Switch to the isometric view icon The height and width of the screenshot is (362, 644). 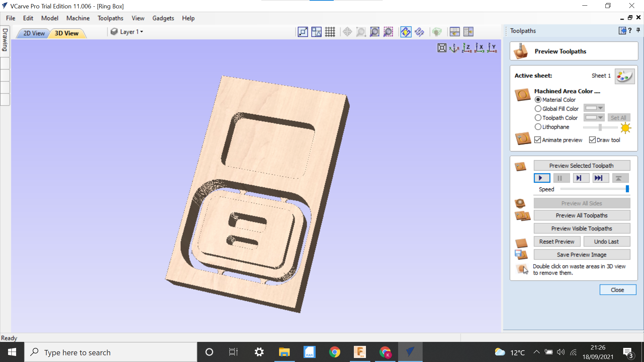(454, 48)
